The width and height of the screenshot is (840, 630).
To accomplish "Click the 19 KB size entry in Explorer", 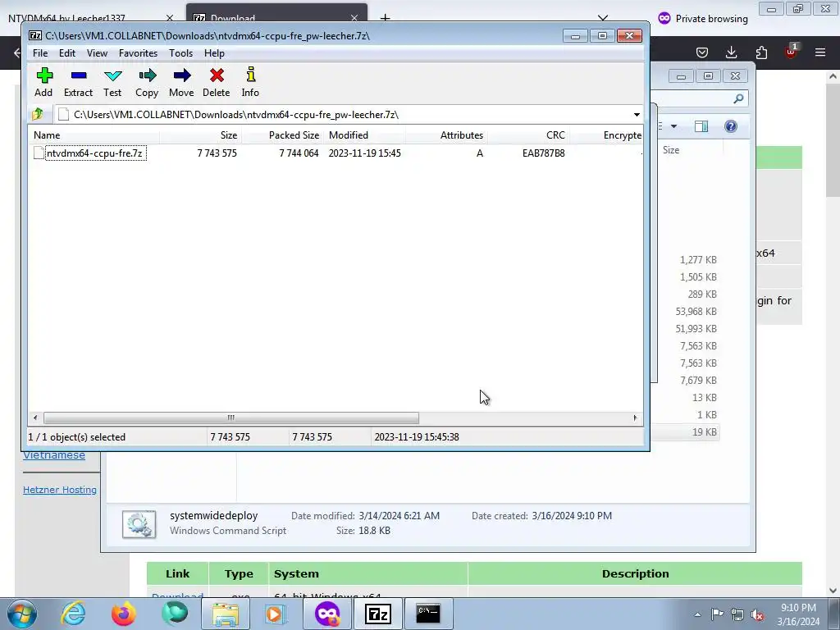I will click(704, 431).
